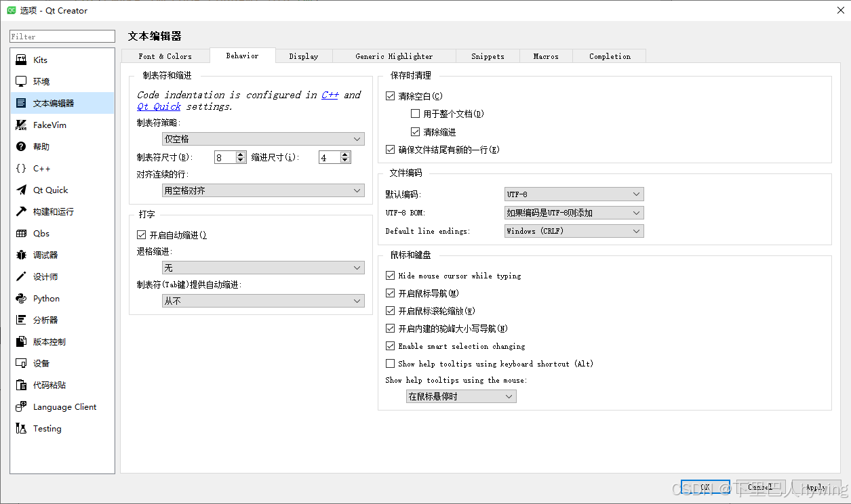Image resolution: width=851 pixels, height=504 pixels.
Task: Open Generic Highlighter tab
Action: (394, 56)
